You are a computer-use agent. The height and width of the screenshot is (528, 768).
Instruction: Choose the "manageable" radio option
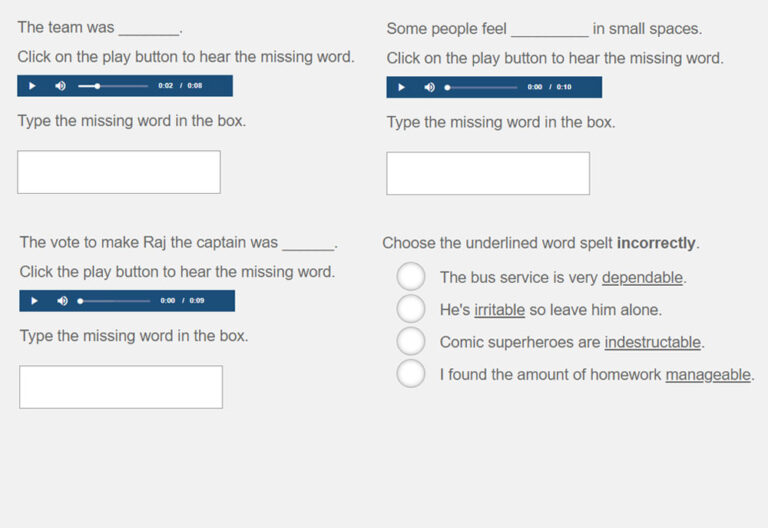click(x=411, y=374)
